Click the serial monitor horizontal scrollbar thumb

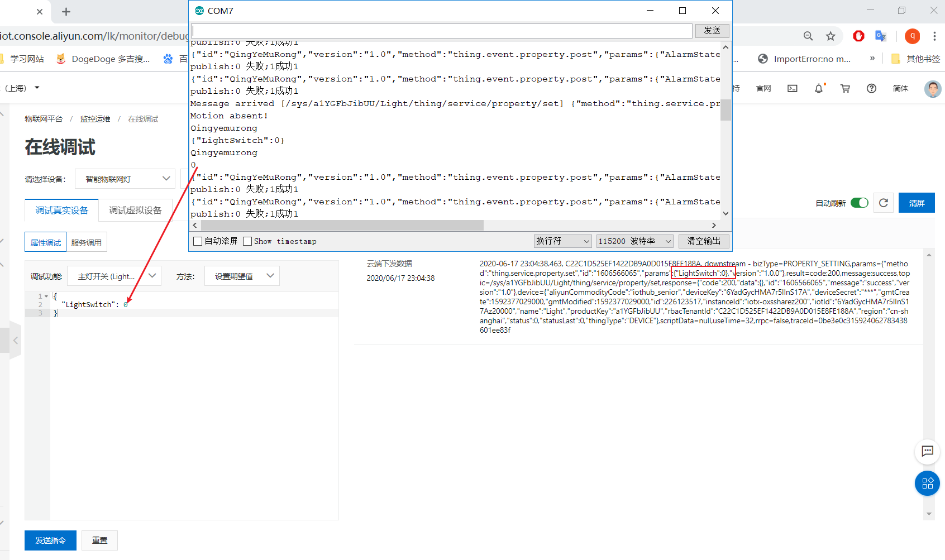pos(342,226)
